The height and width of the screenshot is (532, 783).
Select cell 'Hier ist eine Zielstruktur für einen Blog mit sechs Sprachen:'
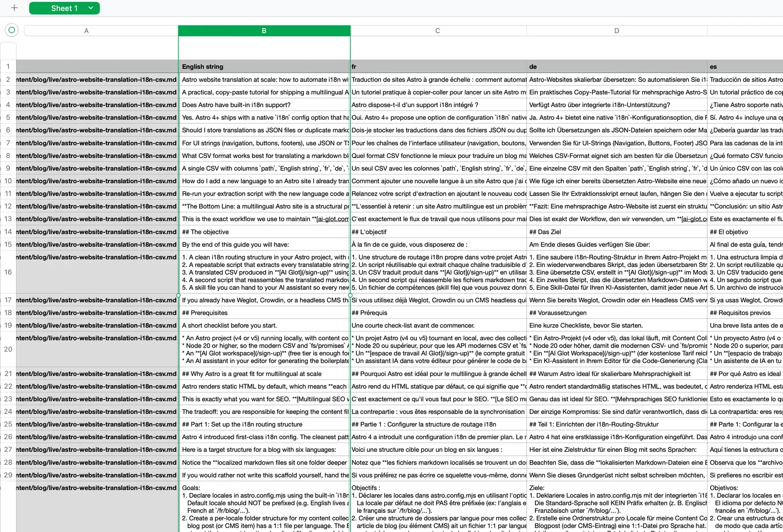click(618, 449)
